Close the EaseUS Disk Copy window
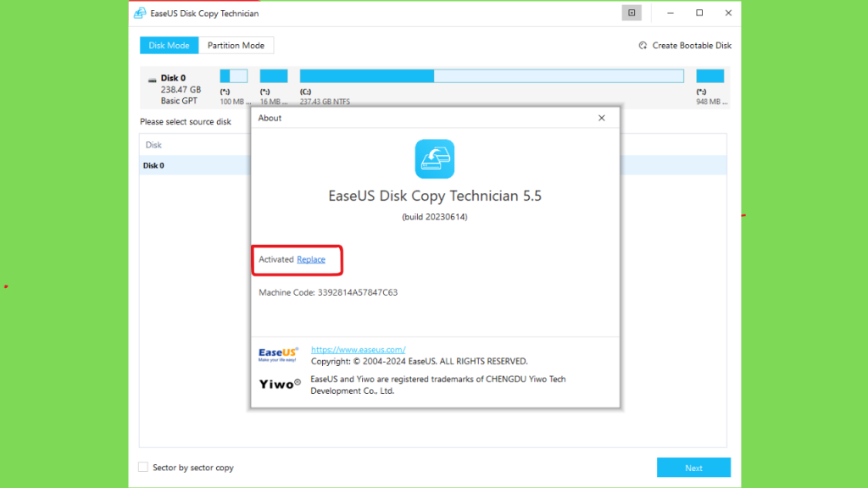Image resolution: width=868 pixels, height=488 pixels. [x=728, y=13]
